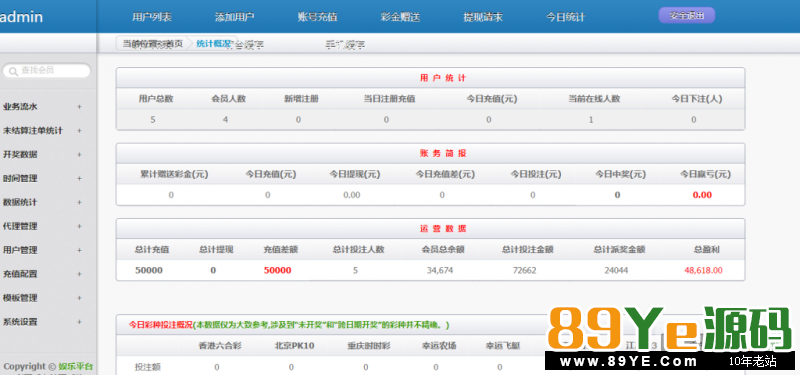
Task: Expand the 模板管理 plus icon
Action: pos(79,298)
